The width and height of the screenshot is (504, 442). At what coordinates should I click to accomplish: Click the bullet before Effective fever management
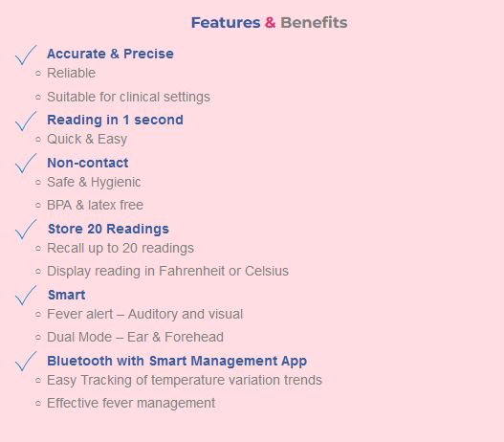click(38, 403)
